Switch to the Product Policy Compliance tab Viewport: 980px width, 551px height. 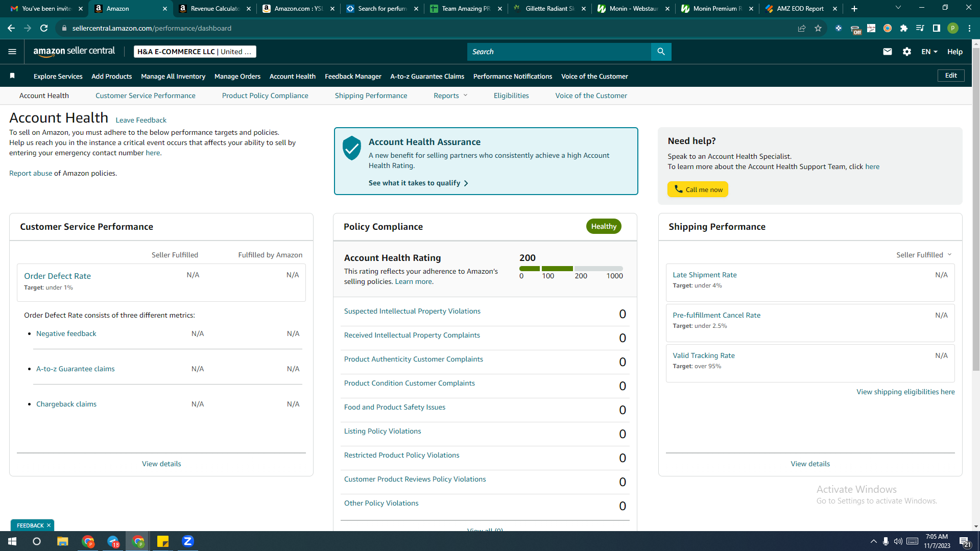click(x=265, y=95)
